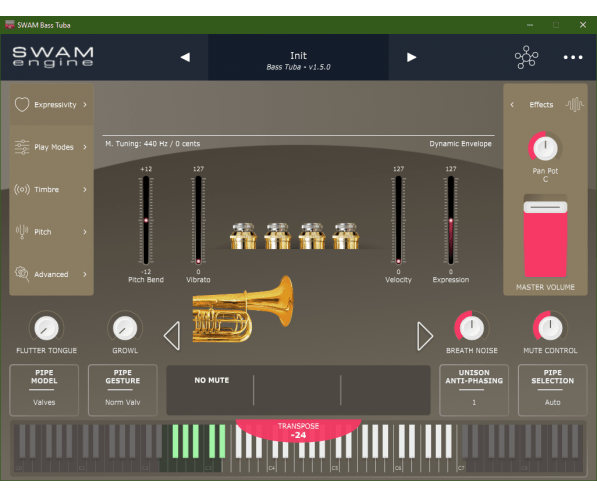
Task: Click the Master Volume fader
Action: click(545, 236)
